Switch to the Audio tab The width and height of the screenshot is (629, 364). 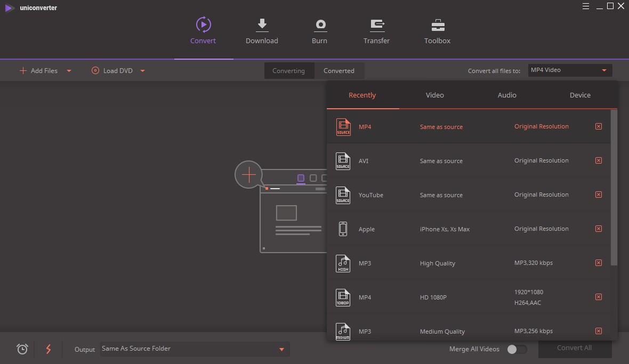(506, 95)
